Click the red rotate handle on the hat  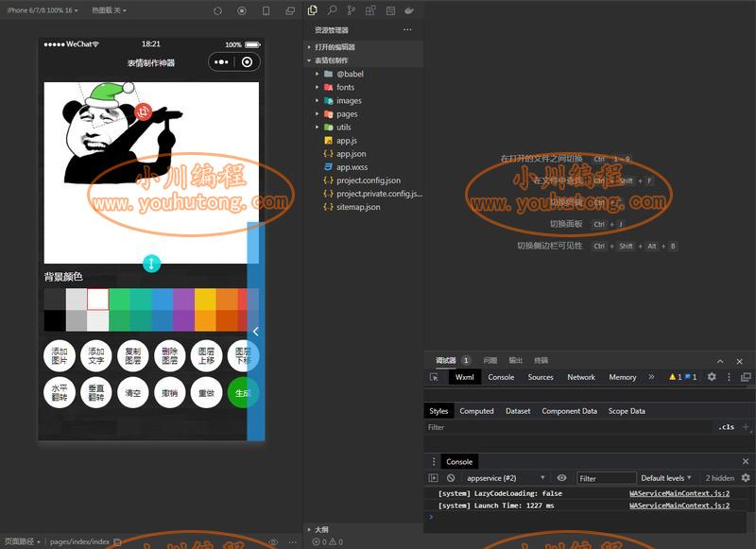coord(143,112)
